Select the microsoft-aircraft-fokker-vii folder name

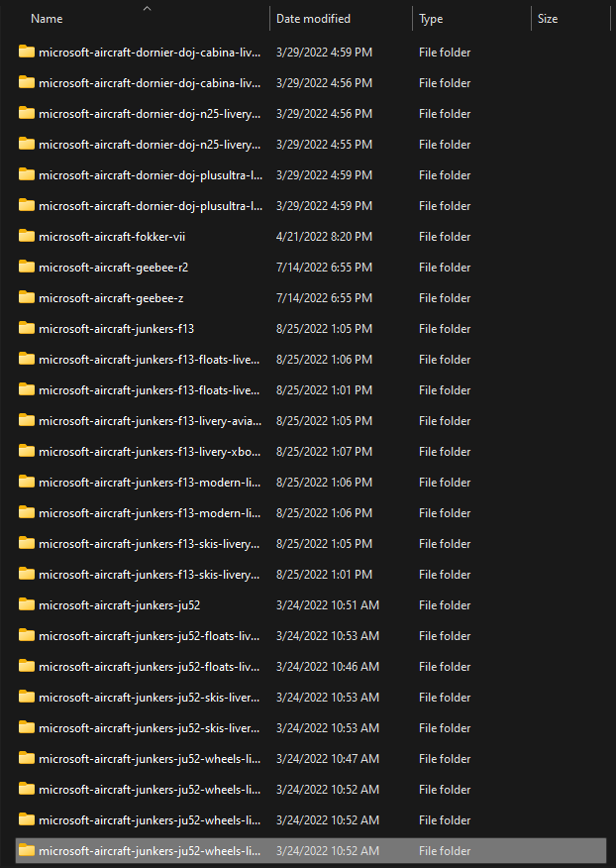pyautogui.click(x=112, y=237)
